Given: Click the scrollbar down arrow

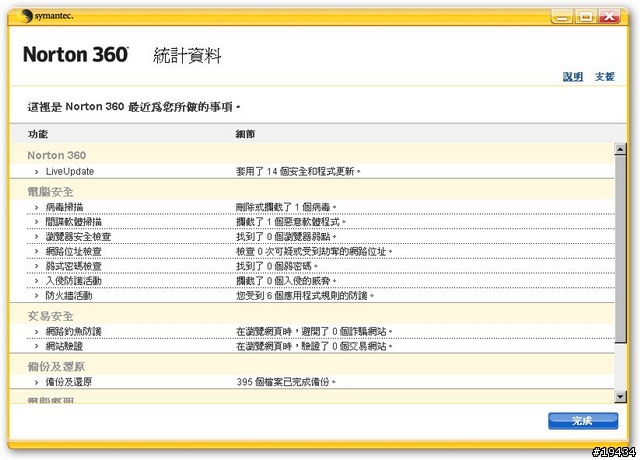Looking at the screenshot, I should pos(620,396).
